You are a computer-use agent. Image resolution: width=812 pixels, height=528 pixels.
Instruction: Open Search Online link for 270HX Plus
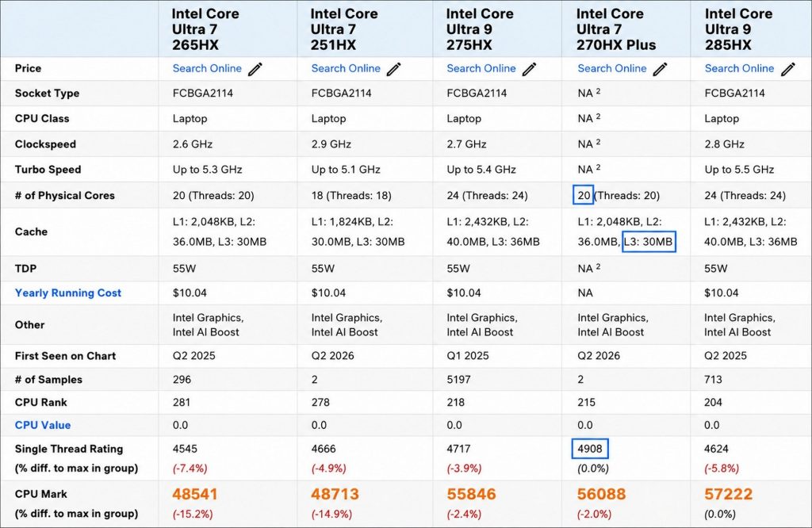(612, 68)
